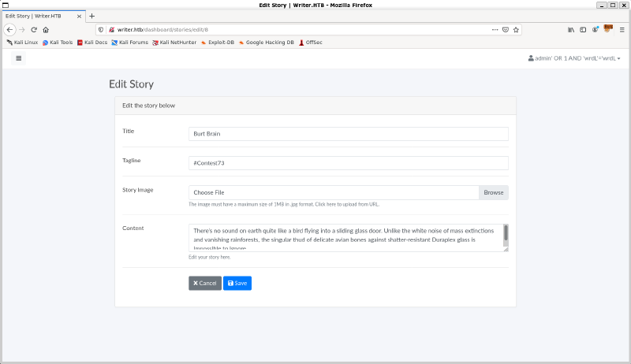Click the Cancel button

tap(205, 283)
